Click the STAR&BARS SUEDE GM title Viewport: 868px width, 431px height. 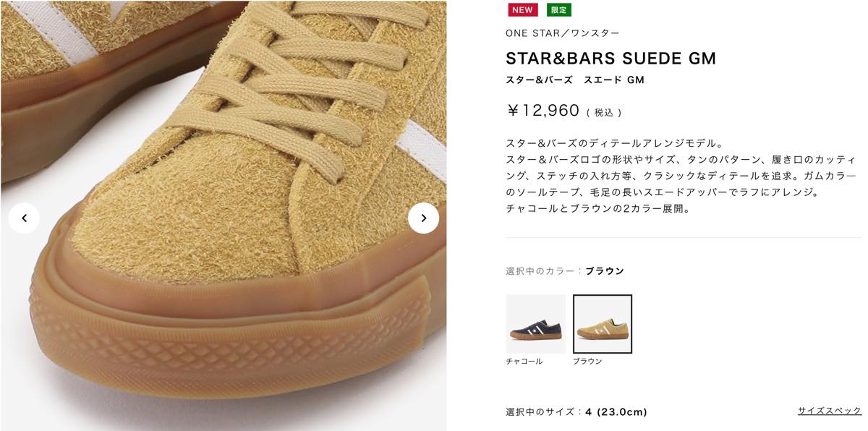tap(611, 59)
